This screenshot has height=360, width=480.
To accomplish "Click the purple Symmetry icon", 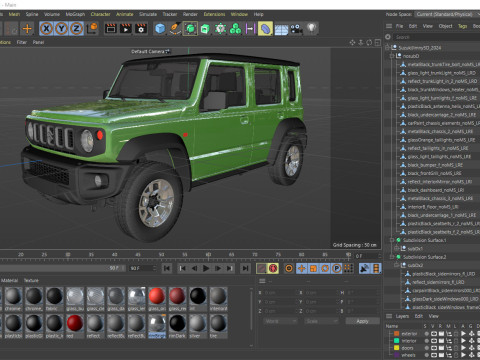I will (250, 29).
